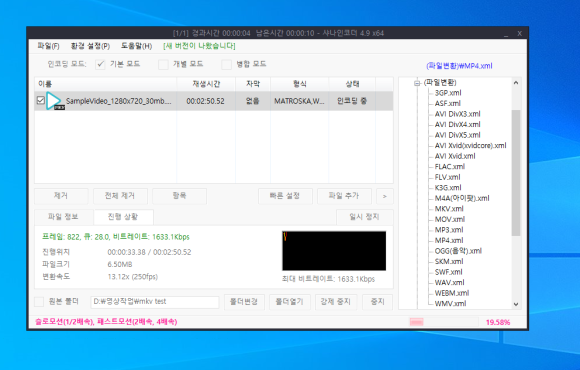Click the (파일변환)\MP4.xml current preset link

459,66
